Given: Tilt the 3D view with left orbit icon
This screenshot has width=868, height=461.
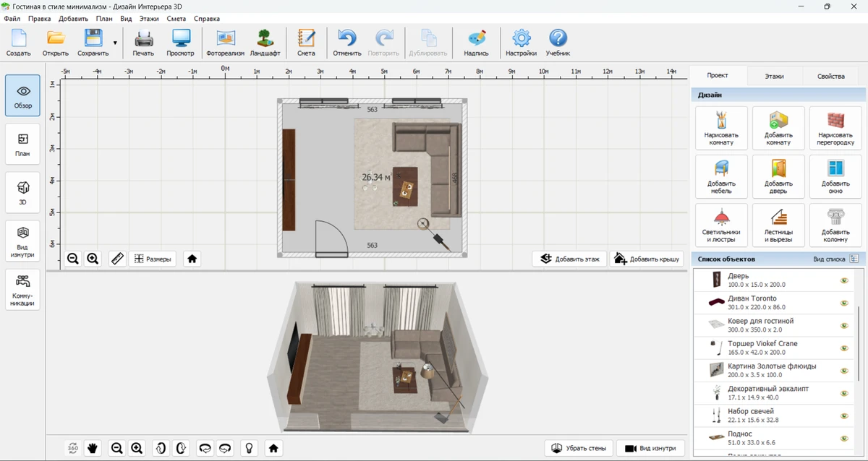Looking at the screenshot, I should click(205, 448).
